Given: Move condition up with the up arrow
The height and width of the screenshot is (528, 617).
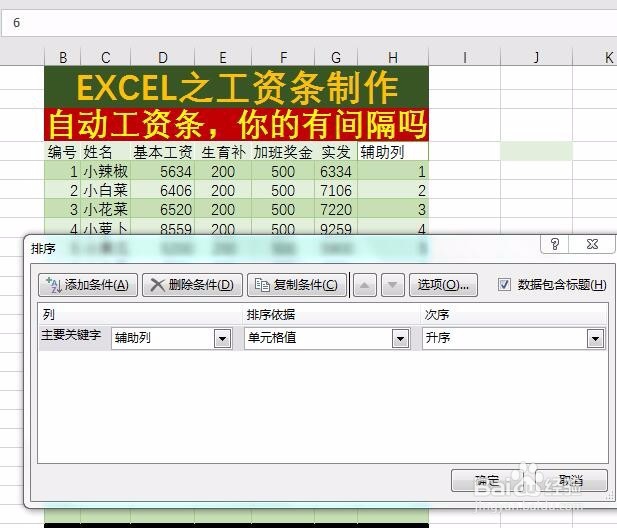Looking at the screenshot, I should 365,285.
